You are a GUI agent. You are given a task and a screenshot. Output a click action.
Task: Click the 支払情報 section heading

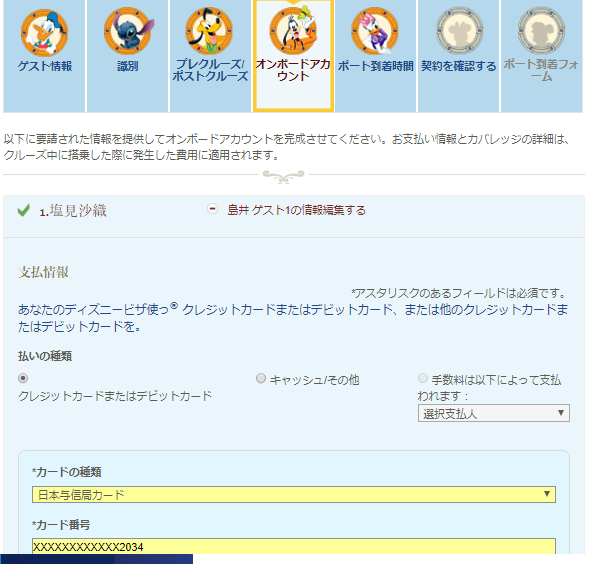point(43,272)
